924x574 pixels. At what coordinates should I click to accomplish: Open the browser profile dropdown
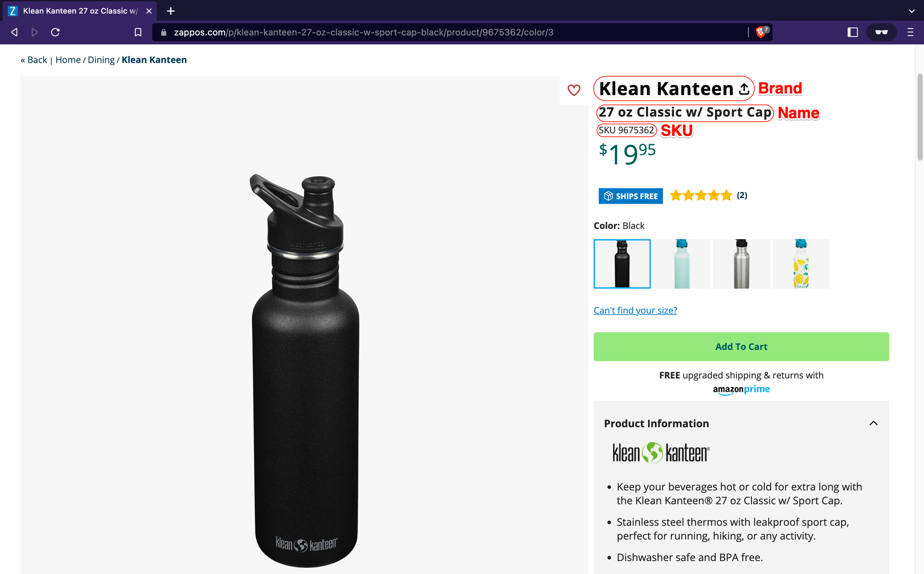tap(881, 32)
